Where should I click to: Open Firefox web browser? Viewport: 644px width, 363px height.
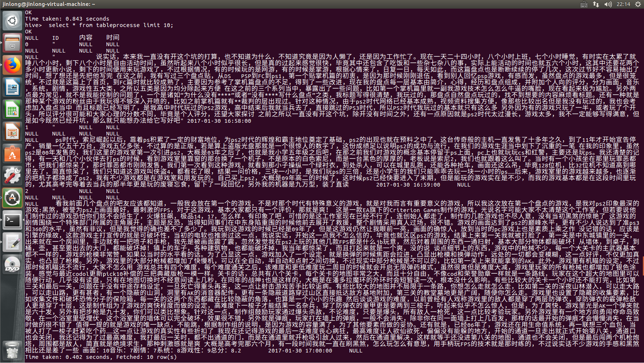[x=12, y=65]
